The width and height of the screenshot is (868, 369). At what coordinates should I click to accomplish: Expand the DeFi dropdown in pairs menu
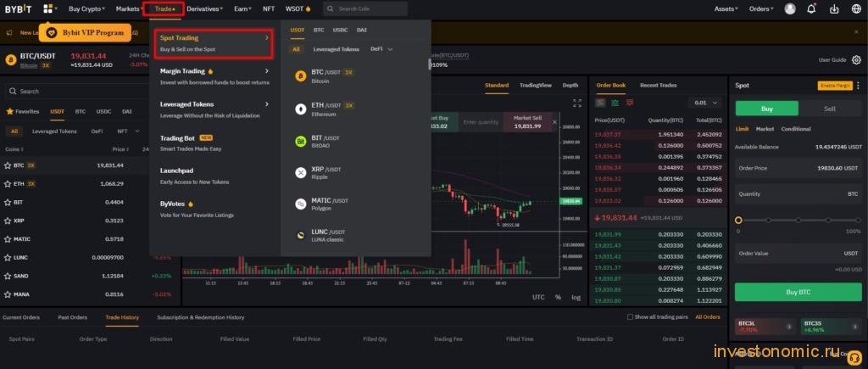click(x=381, y=48)
